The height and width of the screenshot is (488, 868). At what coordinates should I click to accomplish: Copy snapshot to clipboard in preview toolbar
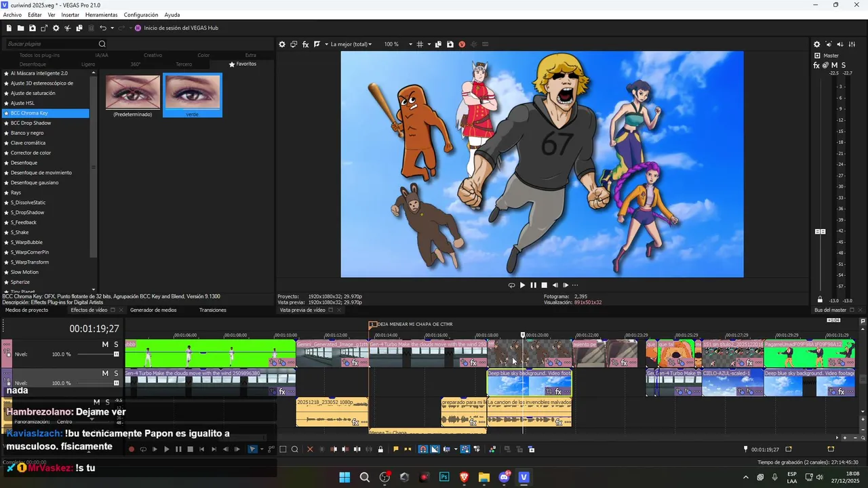point(439,44)
